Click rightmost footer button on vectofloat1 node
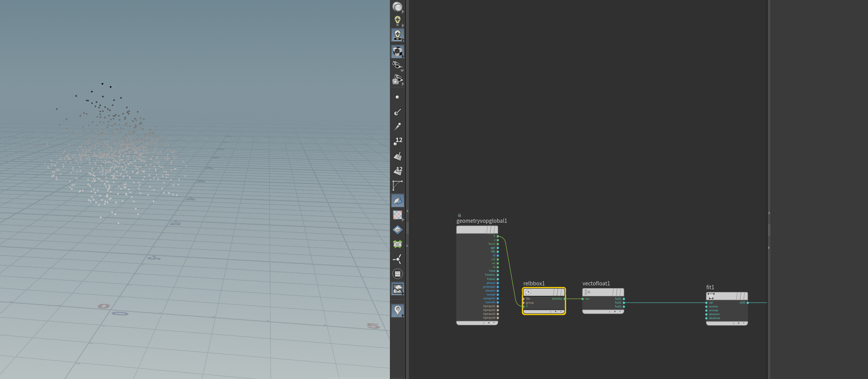Viewport: 868px width, 379px height. pyautogui.click(x=620, y=311)
